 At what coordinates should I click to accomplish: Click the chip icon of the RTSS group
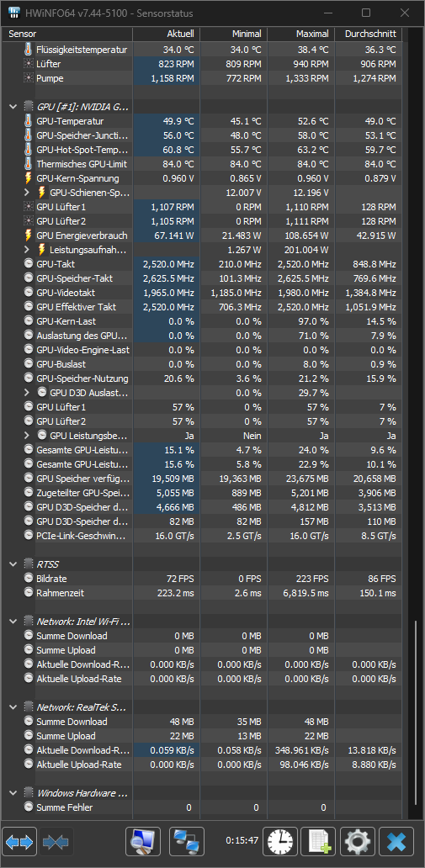(x=29, y=564)
